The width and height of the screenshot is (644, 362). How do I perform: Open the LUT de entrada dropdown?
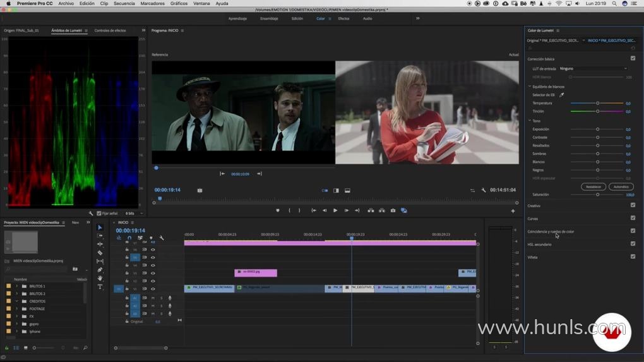(x=593, y=68)
